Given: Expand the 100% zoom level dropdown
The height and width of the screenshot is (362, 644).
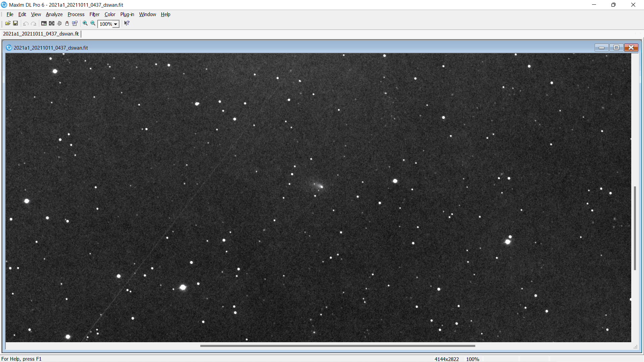Looking at the screenshot, I should click(115, 24).
